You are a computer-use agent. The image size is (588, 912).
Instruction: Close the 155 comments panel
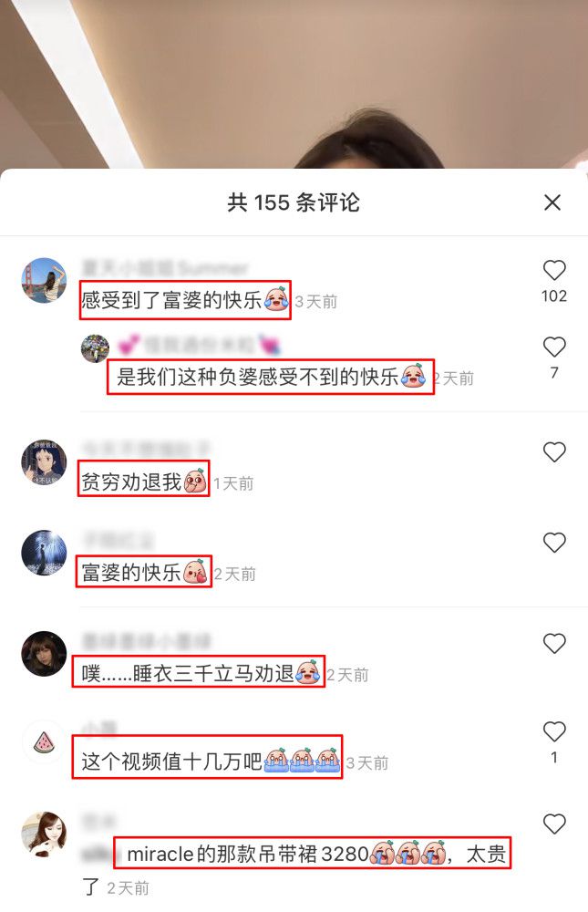552,202
